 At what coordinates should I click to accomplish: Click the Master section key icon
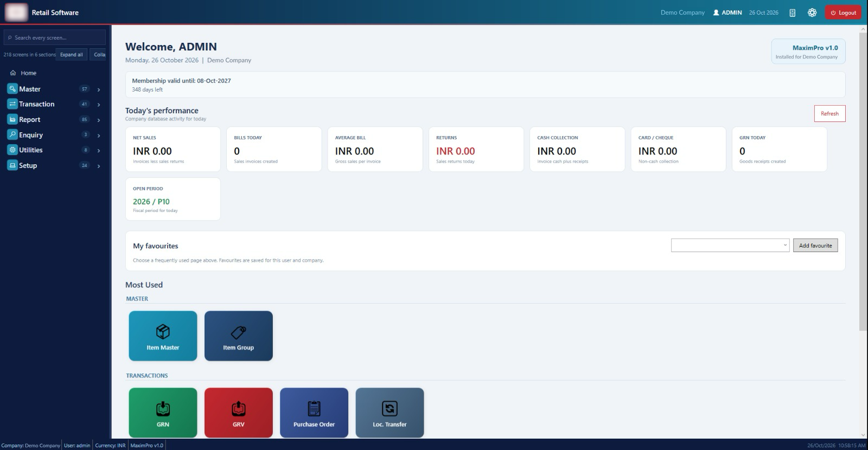12,89
